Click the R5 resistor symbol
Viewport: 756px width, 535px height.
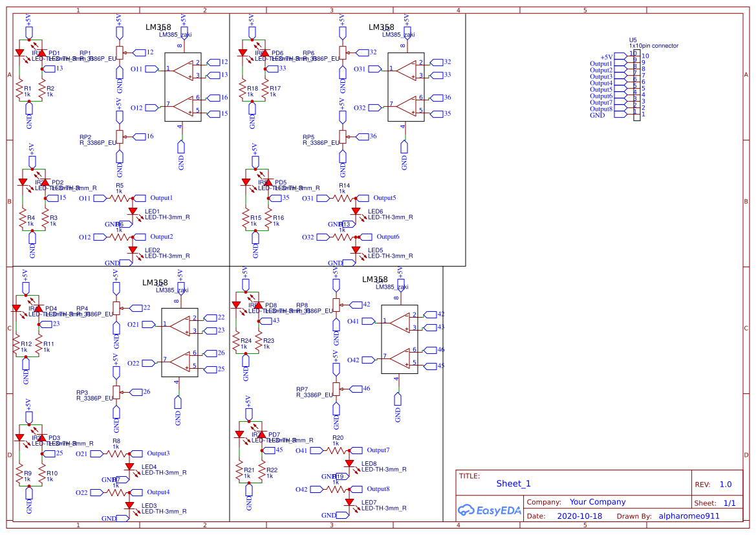(120, 197)
